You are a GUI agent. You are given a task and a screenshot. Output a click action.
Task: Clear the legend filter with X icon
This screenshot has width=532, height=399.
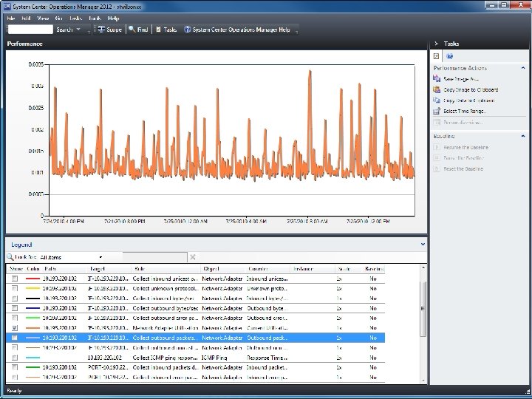point(193,257)
